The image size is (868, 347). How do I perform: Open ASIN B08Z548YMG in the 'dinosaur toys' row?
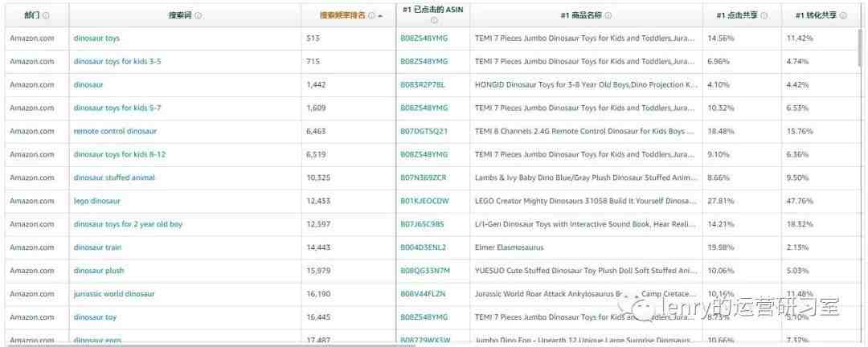pos(424,39)
